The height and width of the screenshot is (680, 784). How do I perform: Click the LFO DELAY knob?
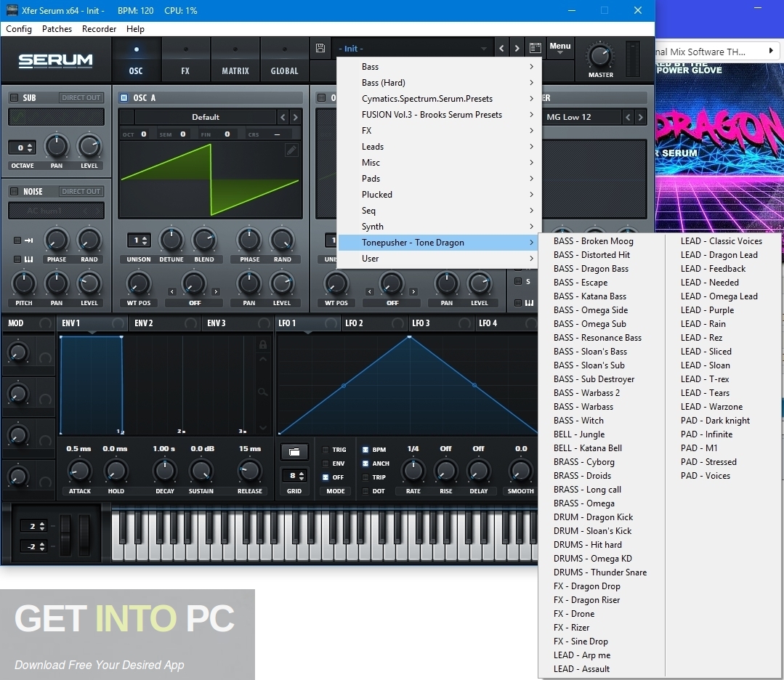pyautogui.click(x=479, y=471)
